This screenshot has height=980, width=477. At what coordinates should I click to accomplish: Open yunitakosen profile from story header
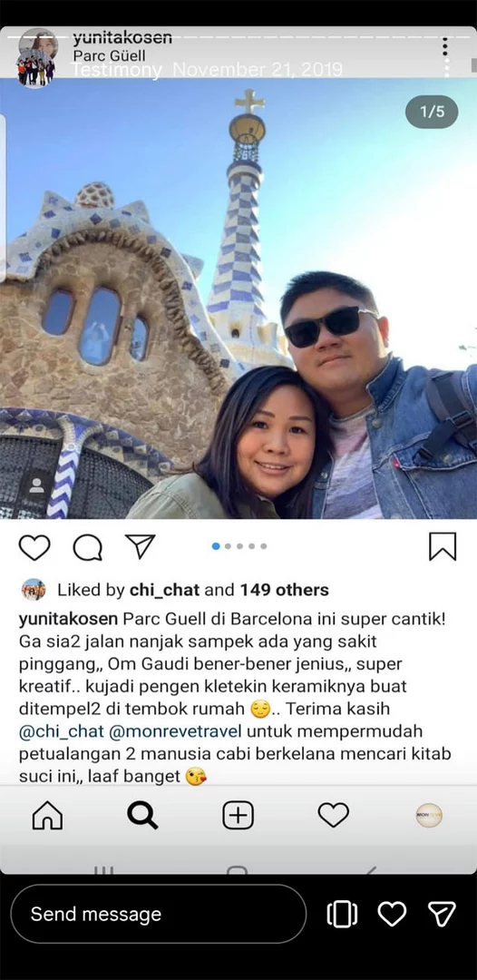pos(122,39)
